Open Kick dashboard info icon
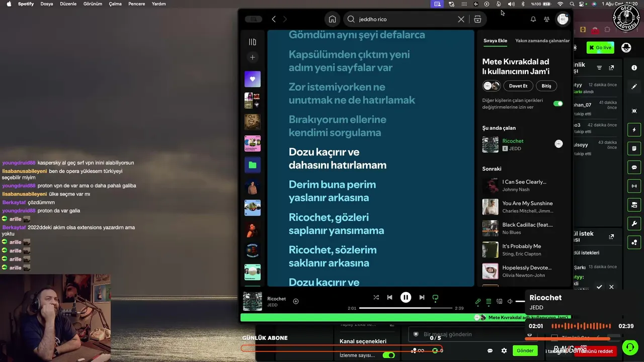 (x=634, y=67)
